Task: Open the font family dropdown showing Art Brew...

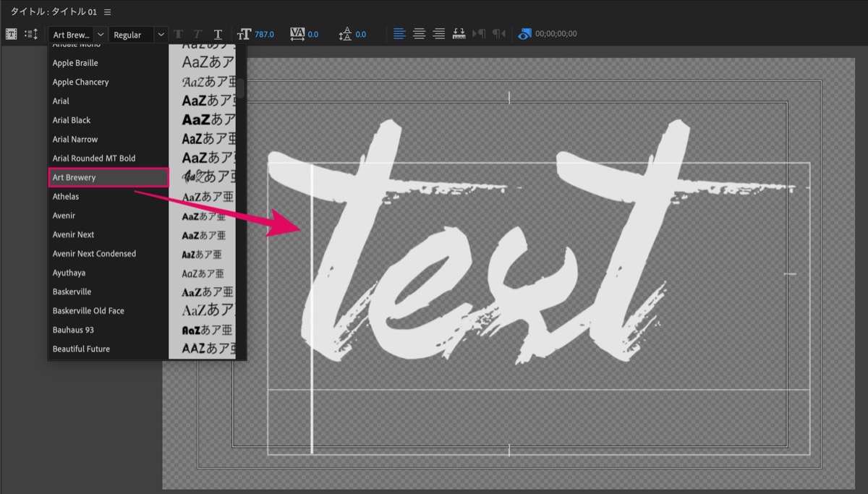Action: (x=78, y=35)
